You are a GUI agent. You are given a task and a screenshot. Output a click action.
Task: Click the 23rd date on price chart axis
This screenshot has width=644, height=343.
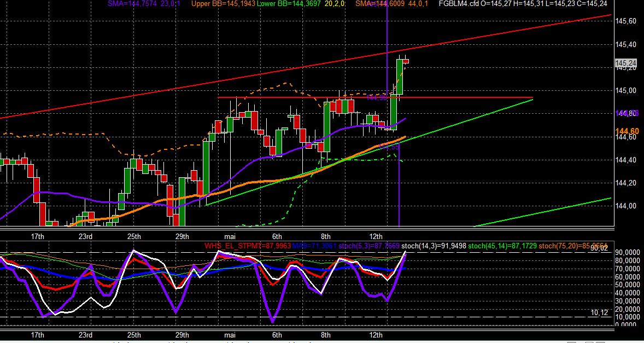(x=85, y=236)
